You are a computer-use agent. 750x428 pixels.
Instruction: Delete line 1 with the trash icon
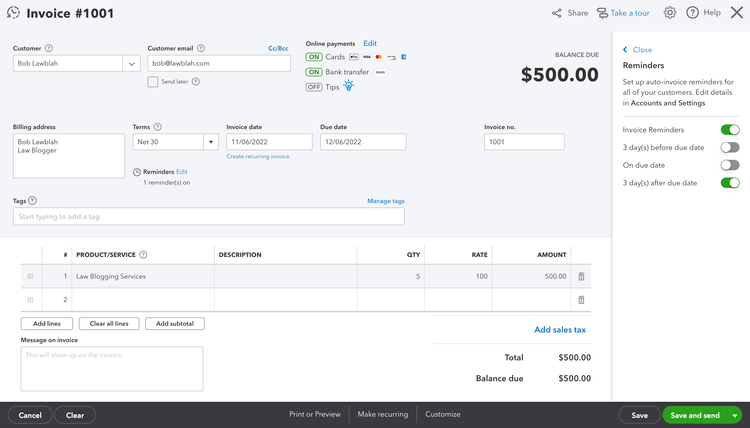[x=581, y=276]
